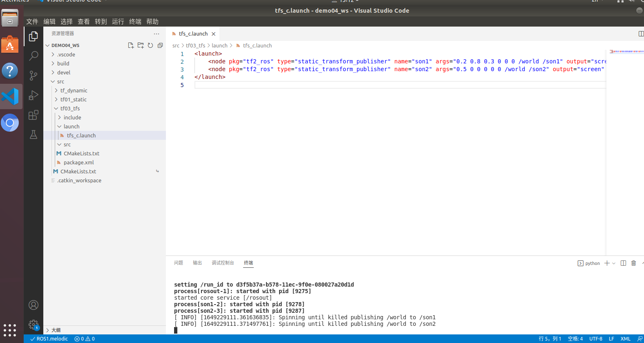
Task: Launch Chromium browser from the dock
Action: [10, 123]
